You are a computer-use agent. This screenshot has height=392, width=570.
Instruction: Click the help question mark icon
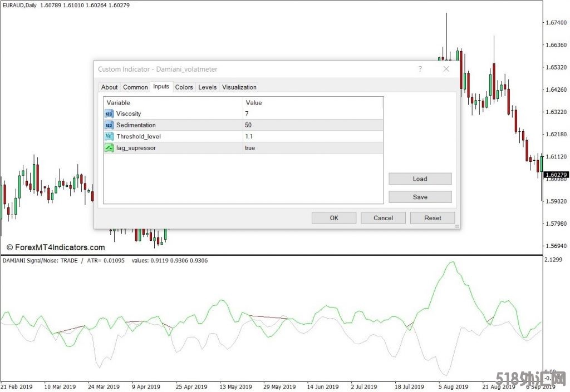pos(420,69)
